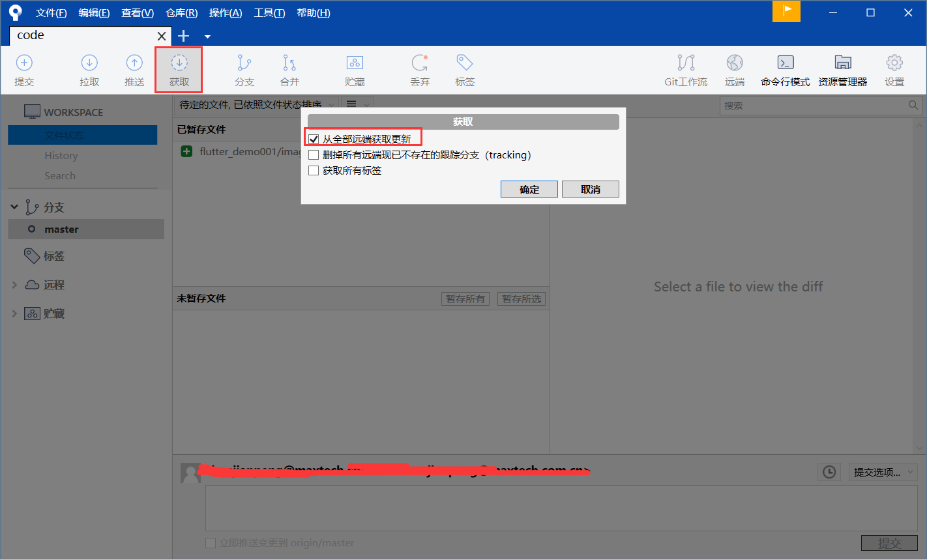Viewport: 927px width, 560px height.
Task: Open the 提交选项 dropdown
Action: [x=883, y=471]
